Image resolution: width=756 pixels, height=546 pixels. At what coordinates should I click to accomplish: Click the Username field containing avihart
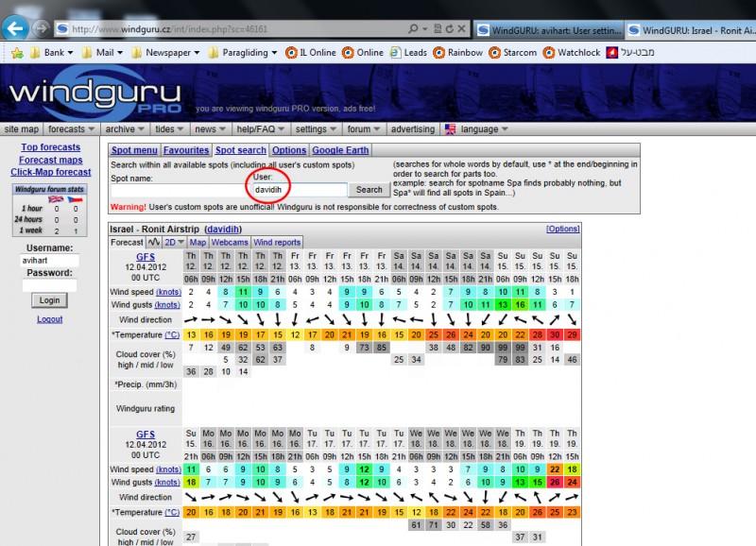(50, 260)
